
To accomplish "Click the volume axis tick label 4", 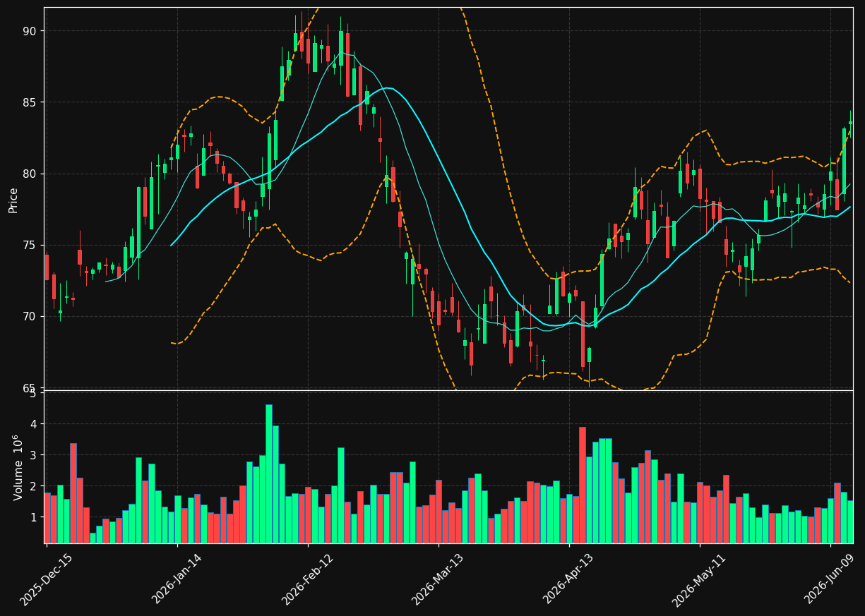I will click(x=32, y=424).
